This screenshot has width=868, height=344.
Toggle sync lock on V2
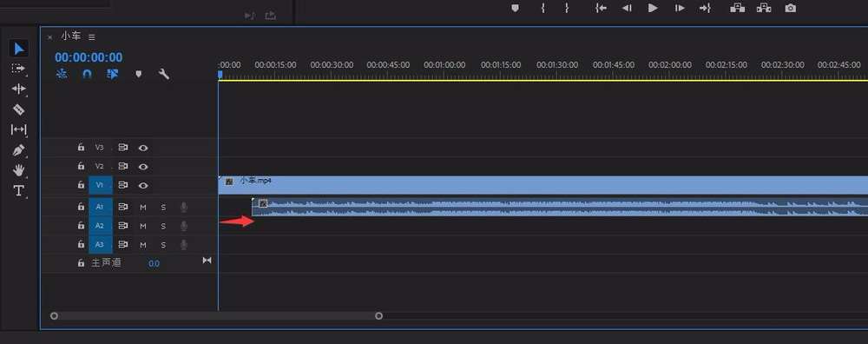click(123, 166)
